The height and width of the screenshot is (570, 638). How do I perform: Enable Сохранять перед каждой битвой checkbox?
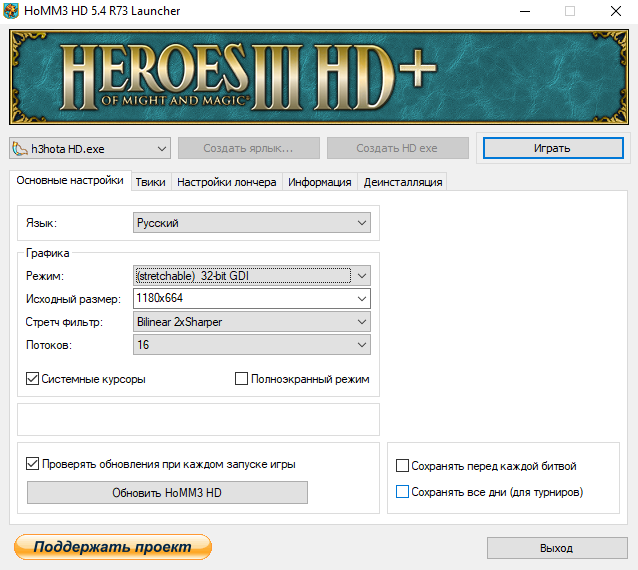tap(403, 466)
